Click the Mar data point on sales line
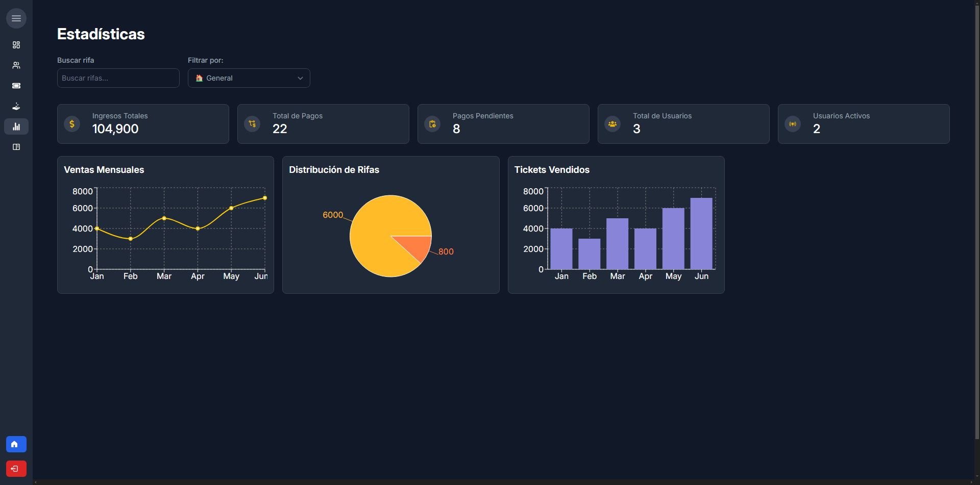This screenshot has width=980, height=485. 164,218
